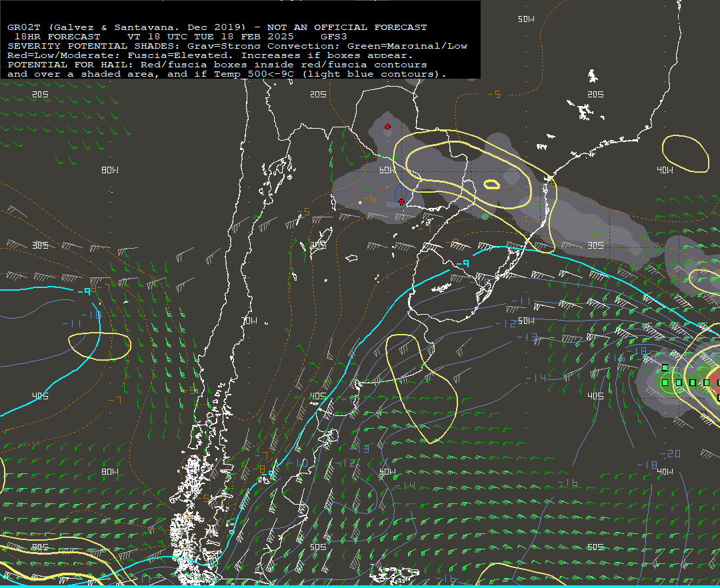Click the leftmost green square in the row

pos(665,383)
